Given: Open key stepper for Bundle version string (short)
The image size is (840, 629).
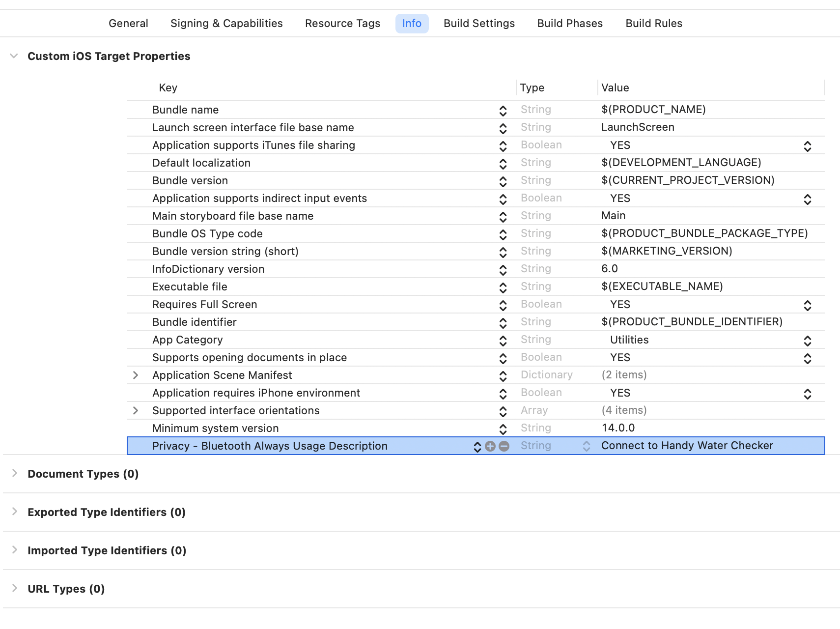Looking at the screenshot, I should [x=503, y=252].
